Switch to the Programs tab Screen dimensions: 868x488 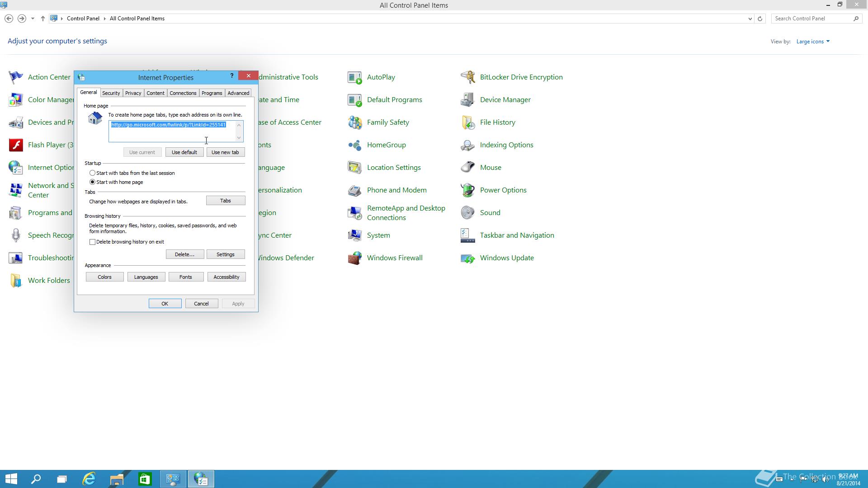pos(212,93)
